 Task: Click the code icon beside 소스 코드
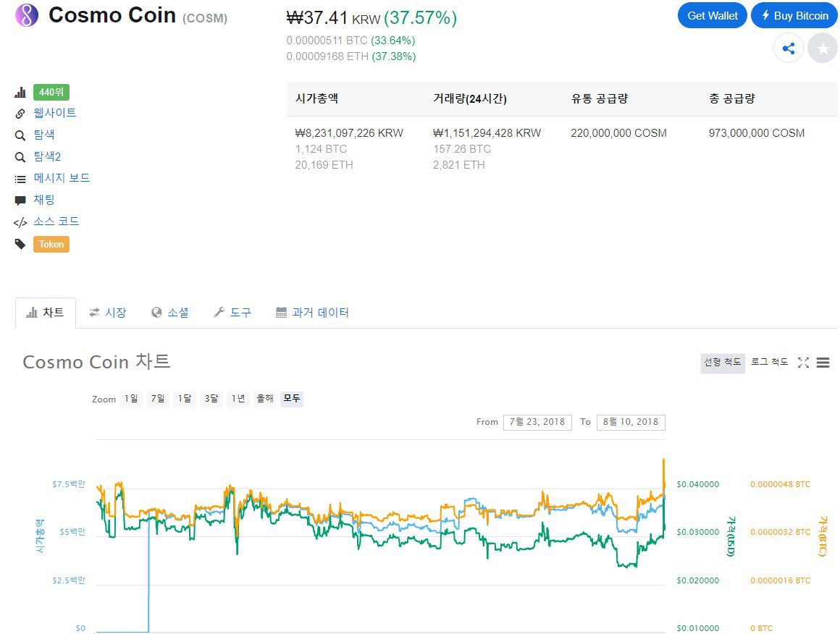[x=20, y=222]
